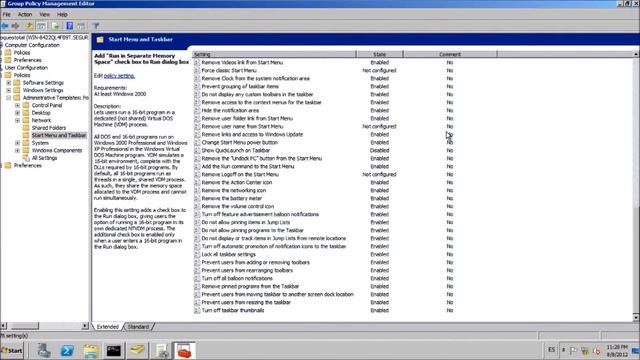The width and height of the screenshot is (640, 360).
Task: Expand the Network node
Action: (18, 120)
